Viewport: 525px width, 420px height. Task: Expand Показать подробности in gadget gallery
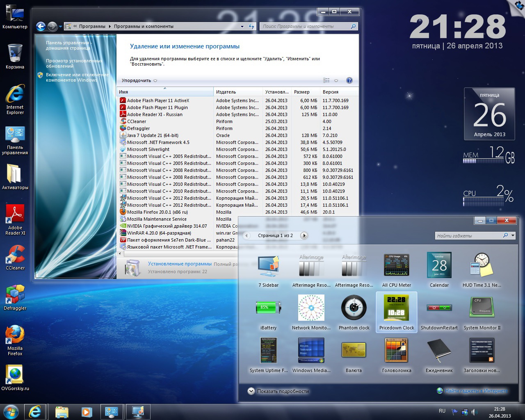pos(278,391)
